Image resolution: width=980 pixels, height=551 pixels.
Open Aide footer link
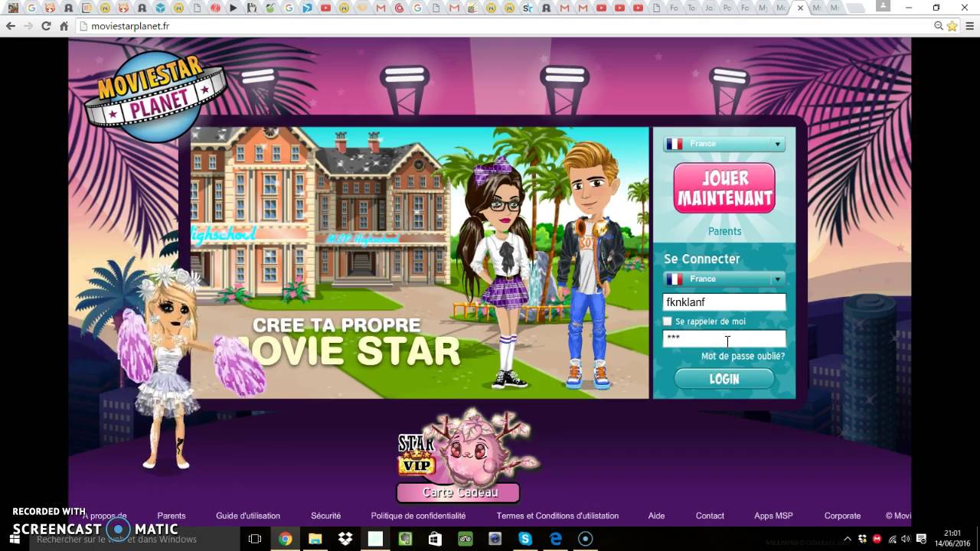coord(657,516)
